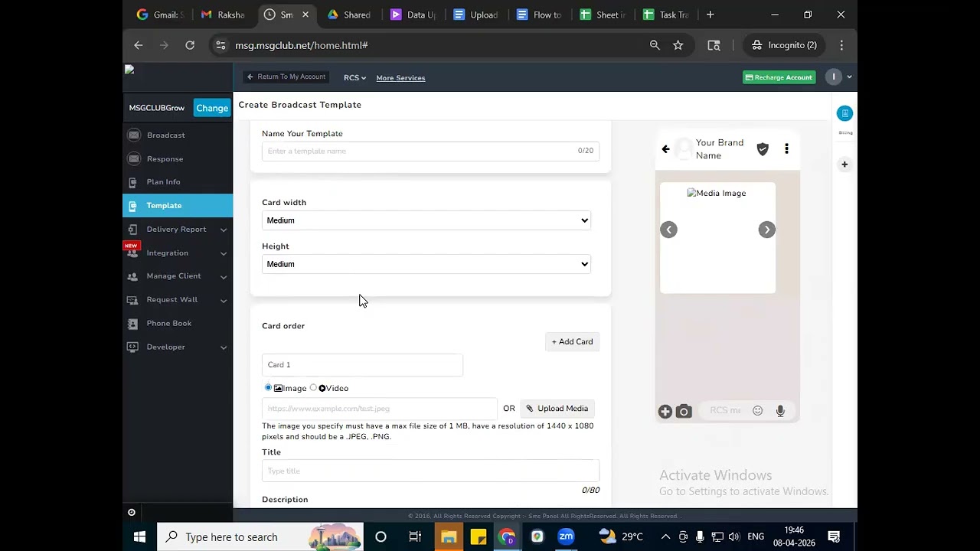The height and width of the screenshot is (551, 980).
Task: Click the preview plus attachment icon
Action: pos(665,412)
